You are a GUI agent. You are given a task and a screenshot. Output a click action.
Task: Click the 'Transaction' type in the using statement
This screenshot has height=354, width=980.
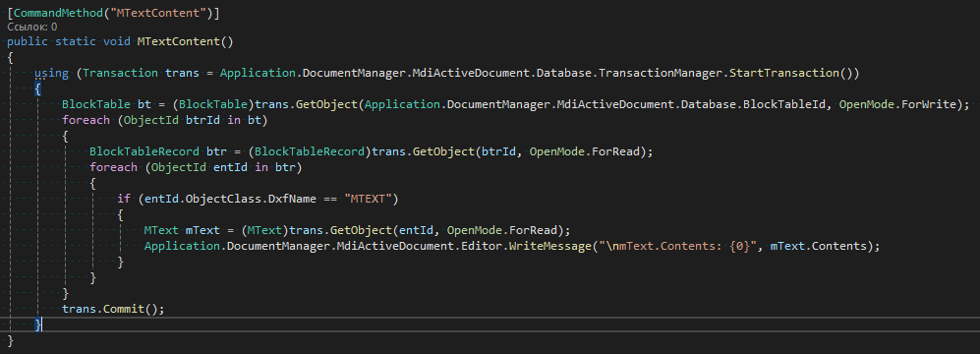tap(120, 73)
